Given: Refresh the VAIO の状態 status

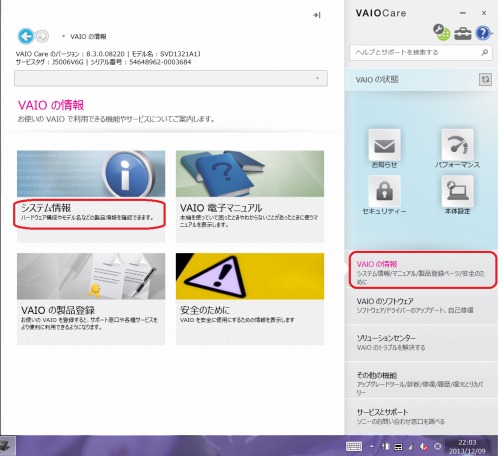Looking at the screenshot, I should 485,79.
